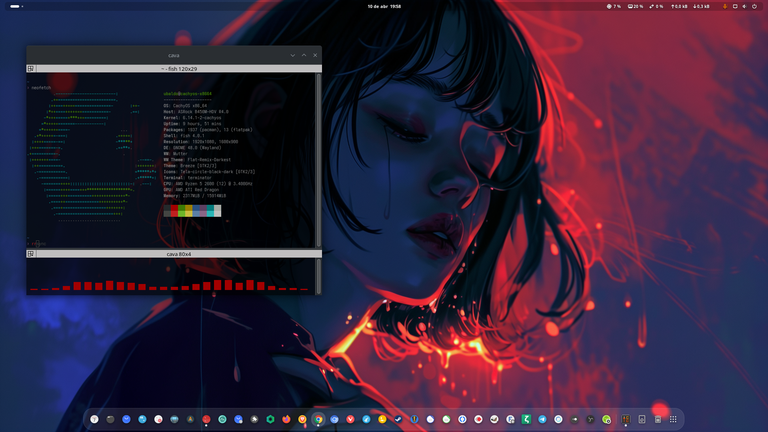This screenshot has width=768, height=432.
Task: Click the 'OS: CachyOS x86_64' line
Action: 185,106
